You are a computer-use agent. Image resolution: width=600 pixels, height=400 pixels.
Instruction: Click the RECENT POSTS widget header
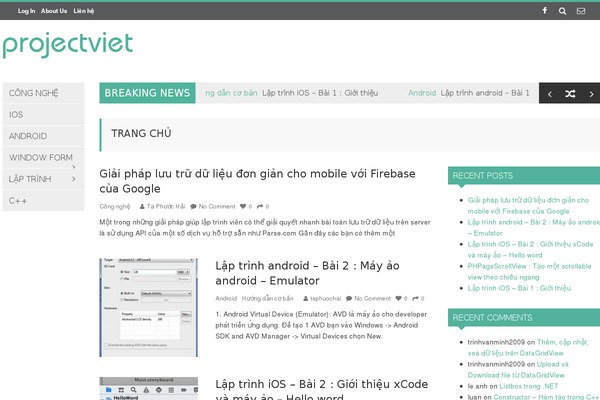pyautogui.click(x=524, y=176)
